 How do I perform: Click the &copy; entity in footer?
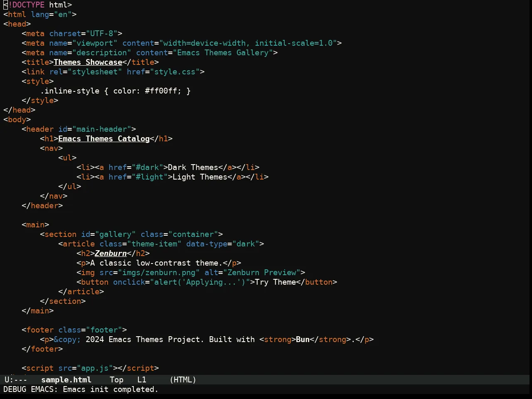point(67,339)
